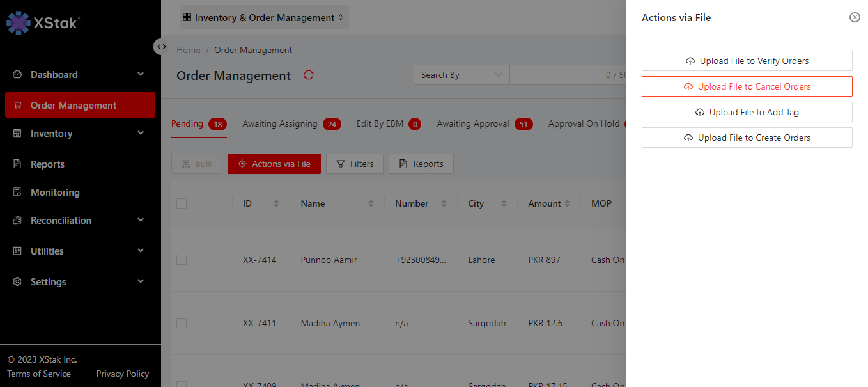
Task: Click Reports in the left sidebar
Action: click(47, 164)
